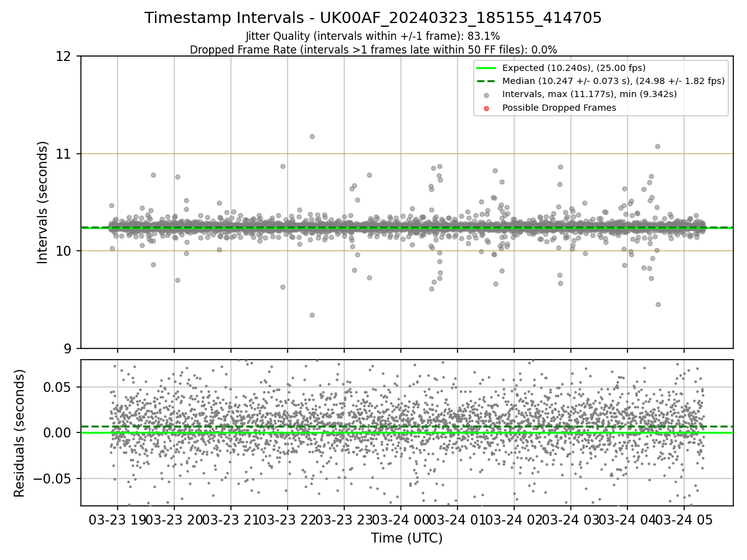Click the 'Dropped Frame Rate' subtitle line

[x=373, y=50]
